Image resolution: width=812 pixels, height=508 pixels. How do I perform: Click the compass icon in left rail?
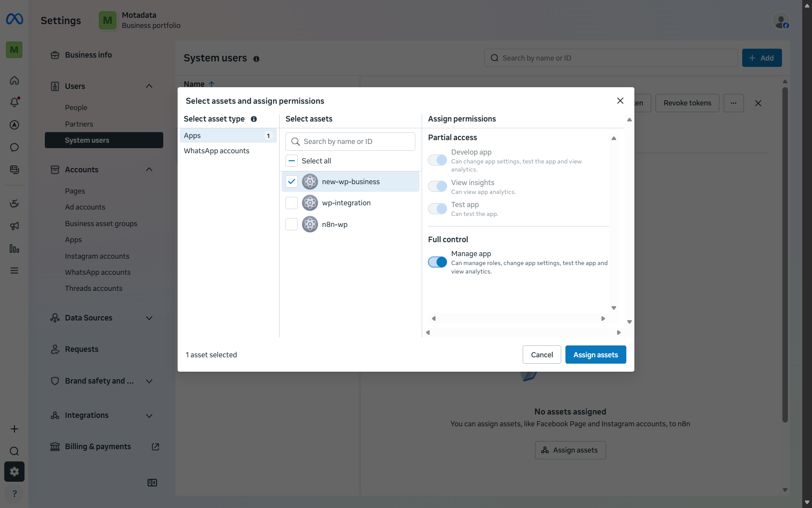pyautogui.click(x=14, y=125)
